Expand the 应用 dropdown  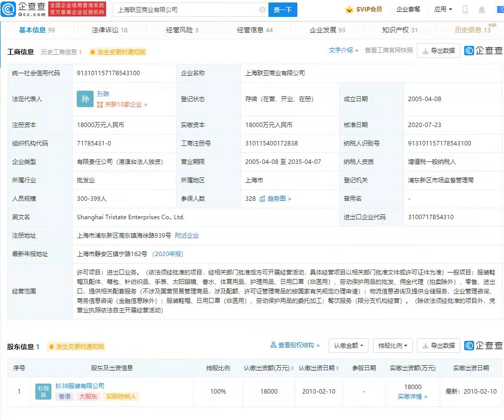pos(443,9)
